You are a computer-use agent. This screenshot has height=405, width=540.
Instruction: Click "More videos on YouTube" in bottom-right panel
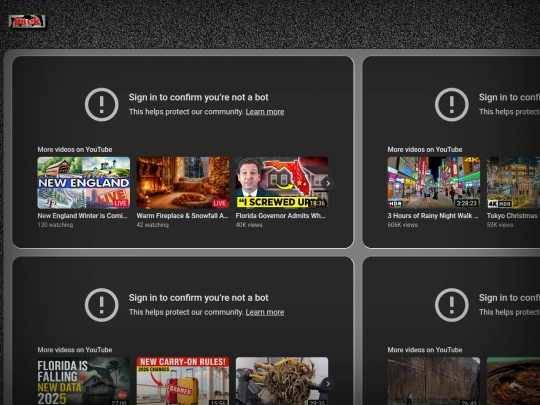[x=425, y=350]
